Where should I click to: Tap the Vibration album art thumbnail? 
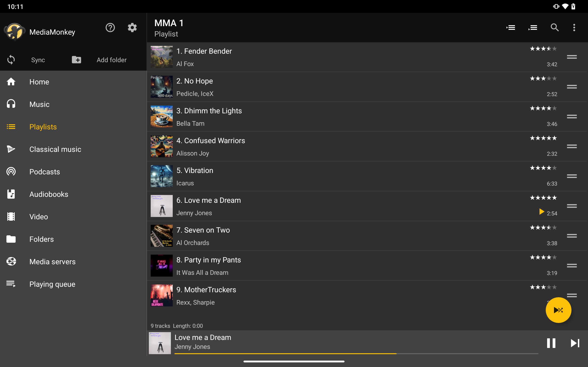pyautogui.click(x=161, y=176)
